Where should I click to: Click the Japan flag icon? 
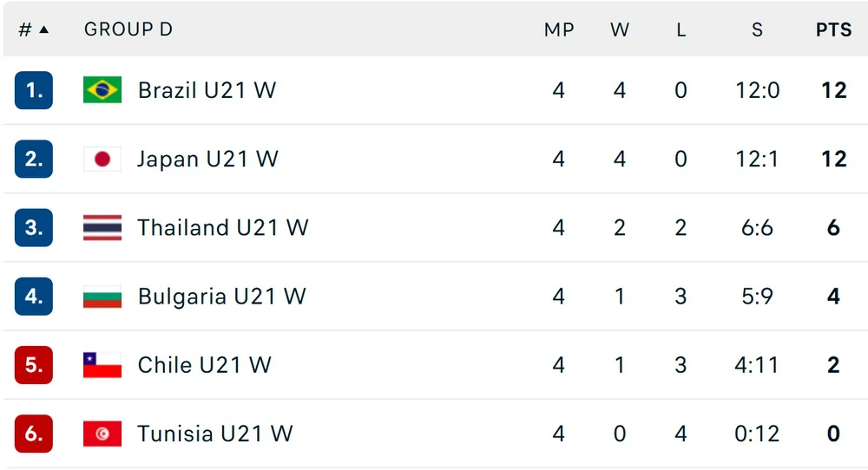click(x=102, y=160)
